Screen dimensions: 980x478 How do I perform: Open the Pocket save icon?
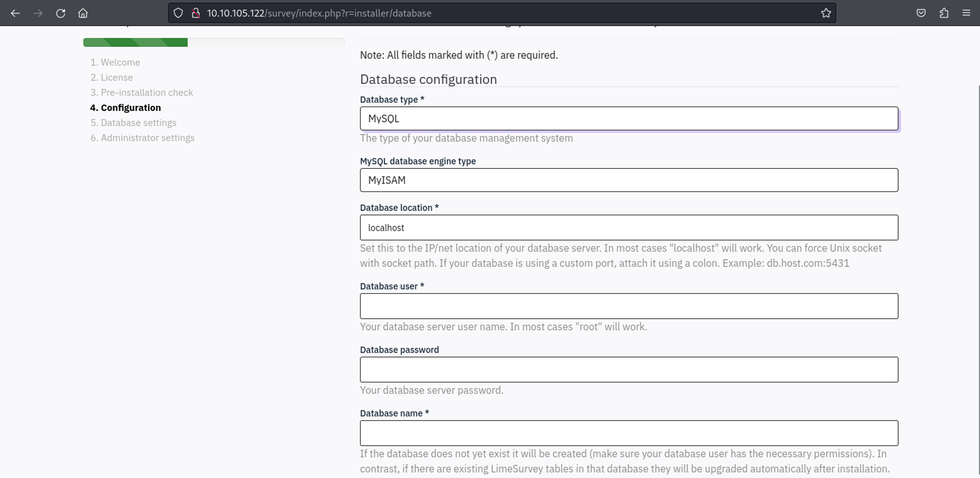point(921,13)
